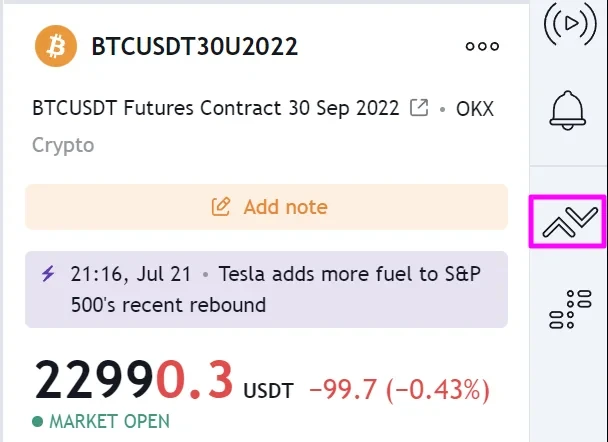Screen dimensions: 608x442
Task: Click the OKX exchange label
Action: click(470, 107)
